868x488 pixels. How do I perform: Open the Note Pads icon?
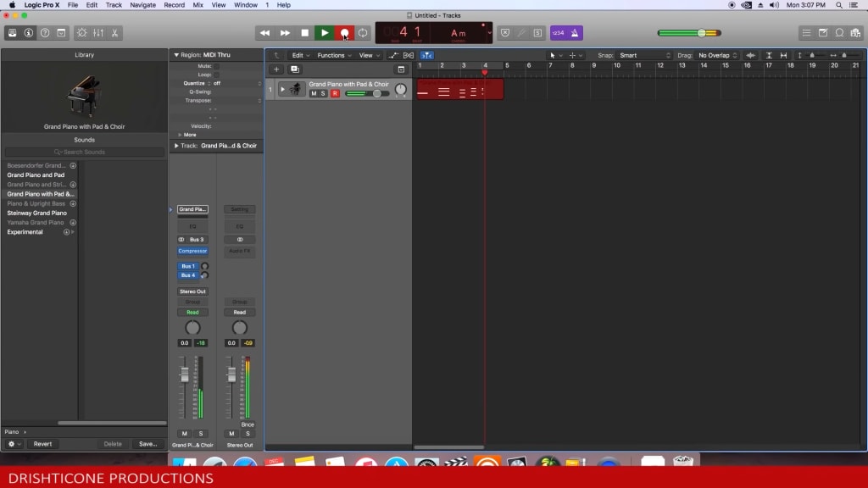823,33
